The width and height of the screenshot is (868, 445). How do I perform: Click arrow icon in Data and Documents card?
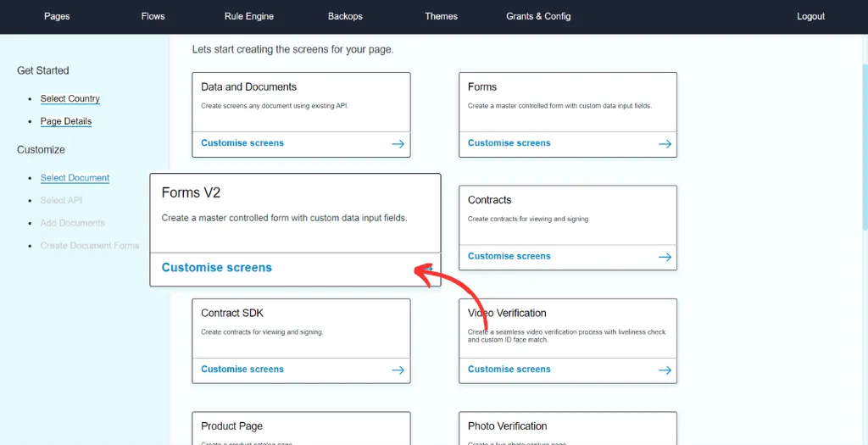click(398, 144)
